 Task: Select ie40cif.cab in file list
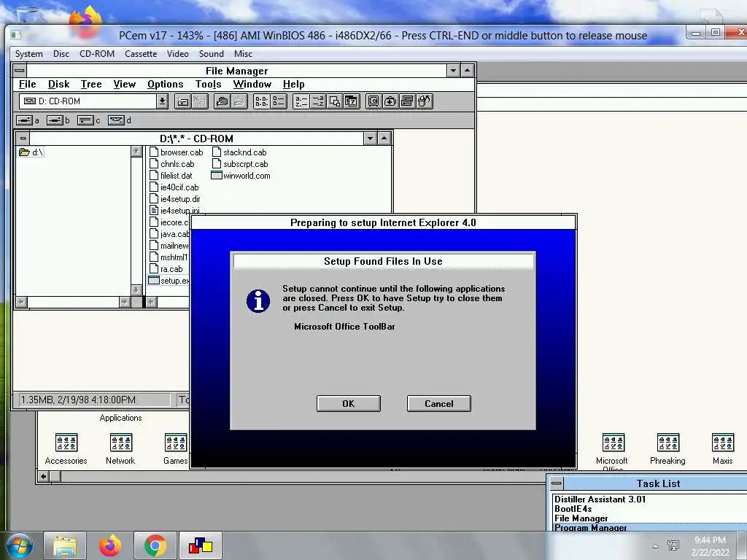[x=174, y=187]
